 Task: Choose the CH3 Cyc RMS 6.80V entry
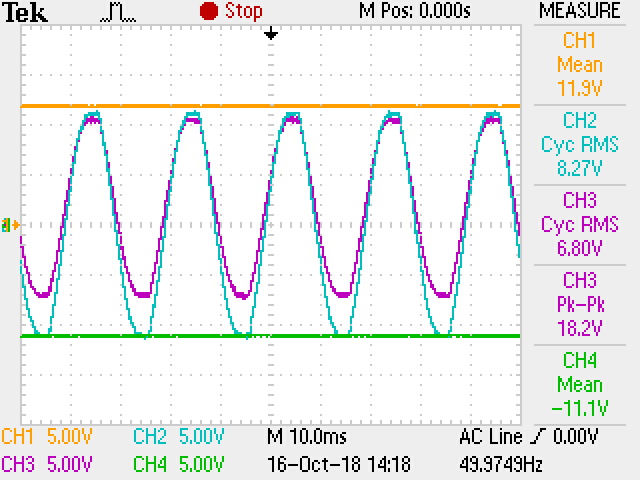(x=580, y=222)
